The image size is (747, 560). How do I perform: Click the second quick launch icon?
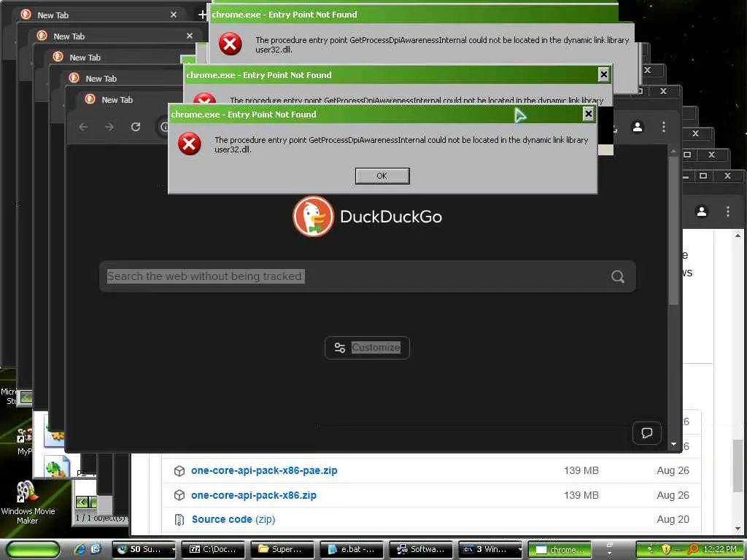pyautogui.click(x=96, y=550)
